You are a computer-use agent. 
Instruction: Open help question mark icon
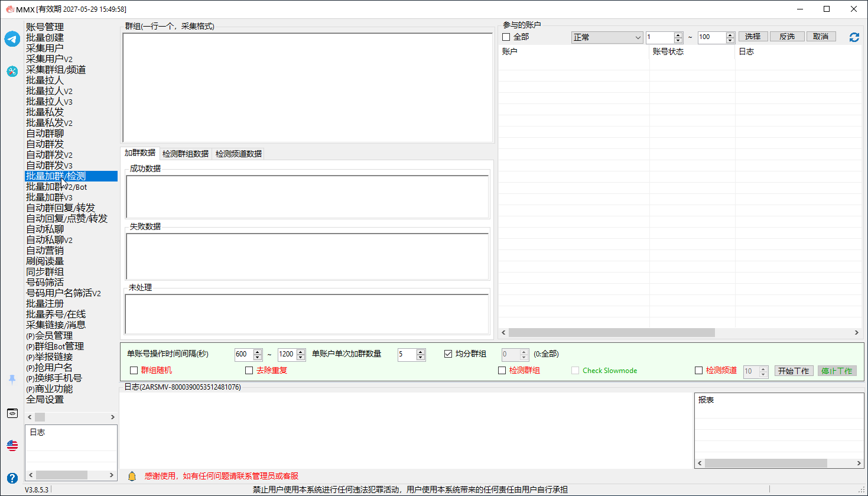(x=12, y=478)
